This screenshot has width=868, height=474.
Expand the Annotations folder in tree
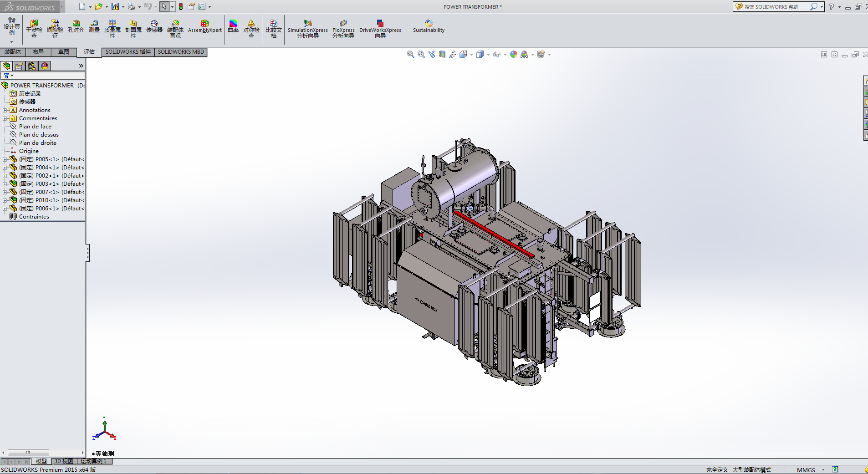[x=5, y=110]
